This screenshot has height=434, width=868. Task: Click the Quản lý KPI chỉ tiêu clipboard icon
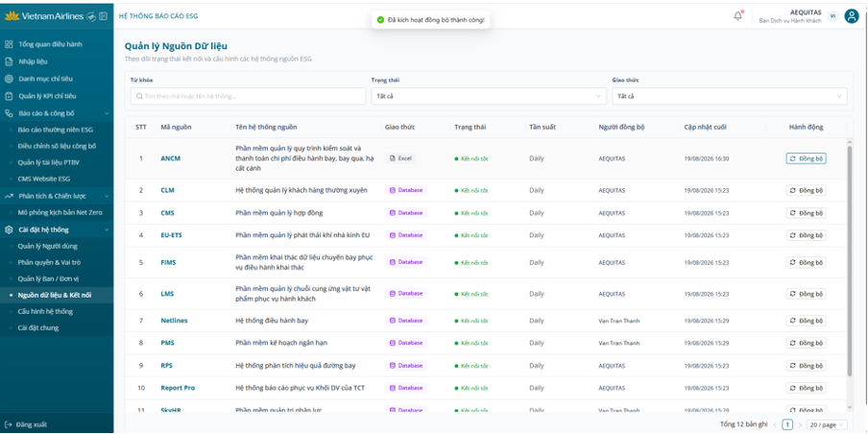click(9, 96)
